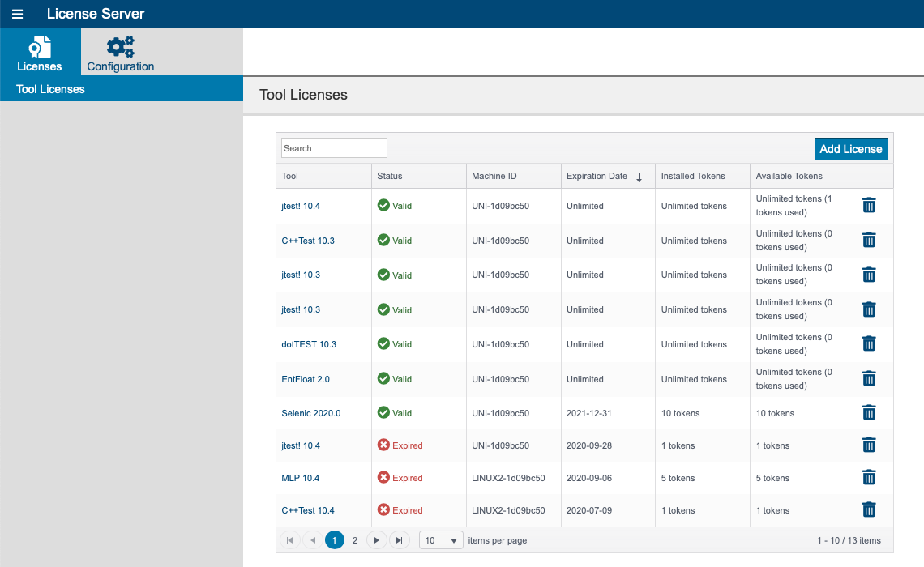This screenshot has width=924, height=567.
Task: Open the C++Test 10.4 license link
Action: (x=308, y=510)
